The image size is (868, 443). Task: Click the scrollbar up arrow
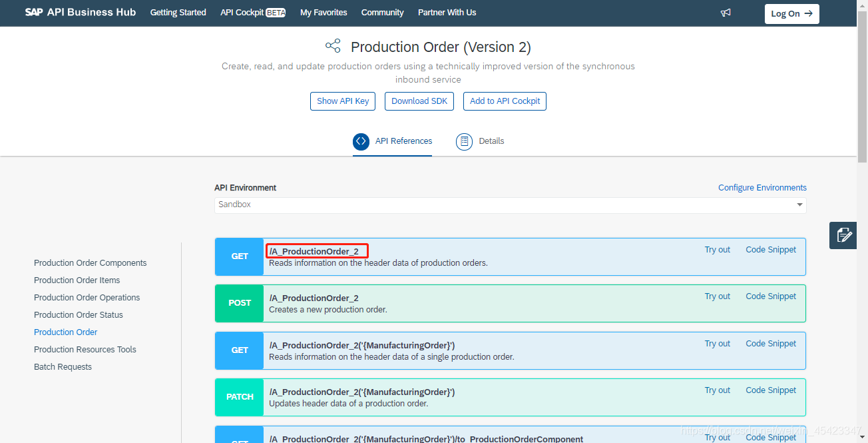[862, 5]
